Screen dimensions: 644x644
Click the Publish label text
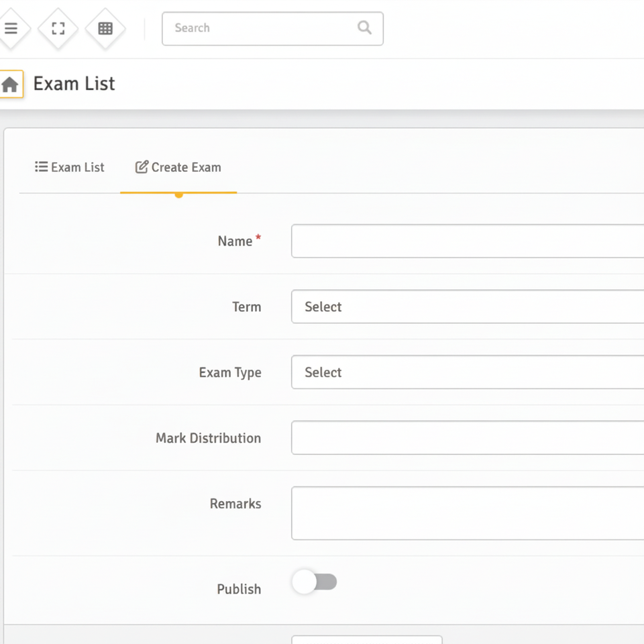[x=239, y=589]
